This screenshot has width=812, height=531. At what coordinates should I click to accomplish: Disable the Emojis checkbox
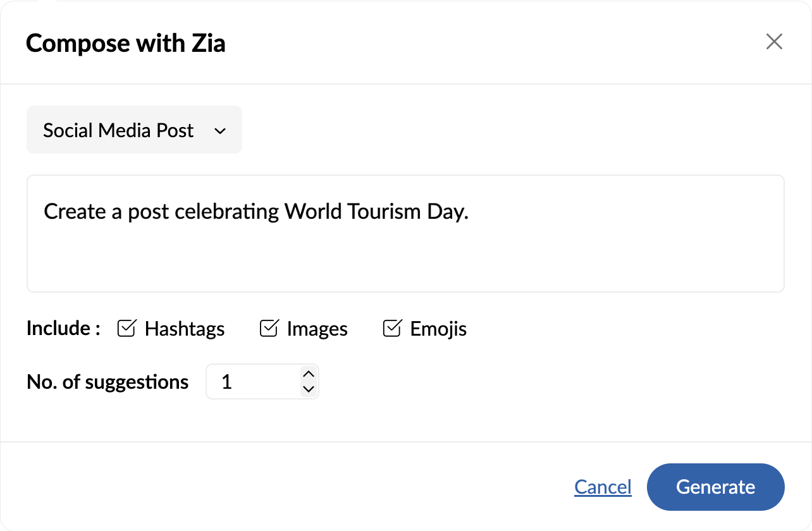click(392, 329)
